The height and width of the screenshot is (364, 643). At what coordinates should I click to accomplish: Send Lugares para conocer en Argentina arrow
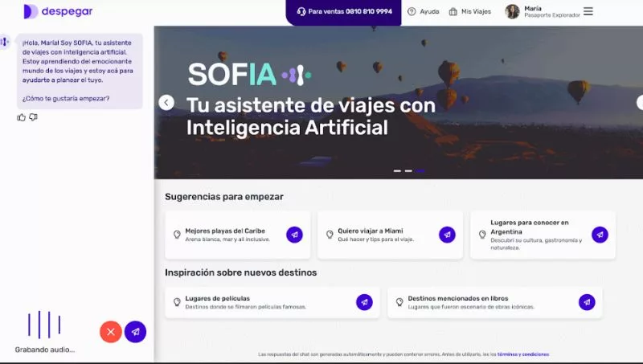pos(600,235)
